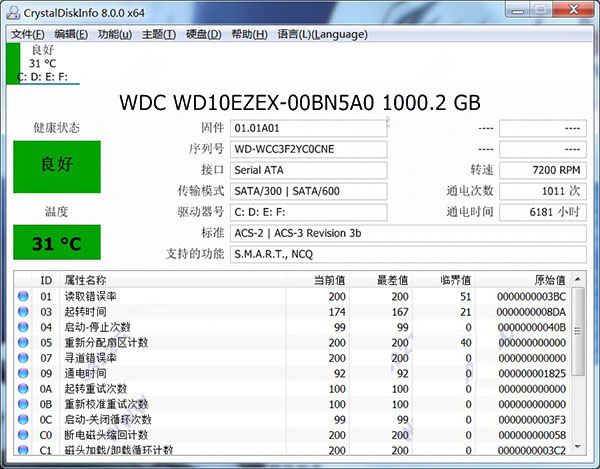The width and height of the screenshot is (600, 469).
Task: Click the blue status icon for row 03
Action: pyautogui.click(x=23, y=311)
